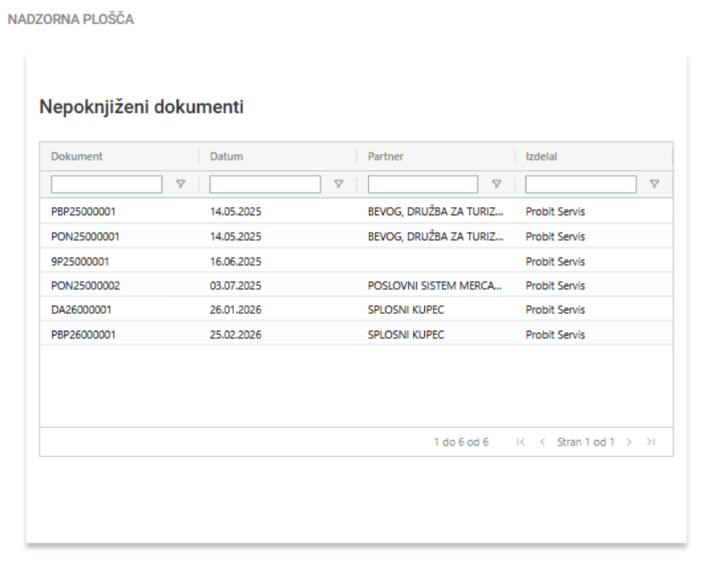728x566 pixels.
Task: Click SPLOSNI KUPEC in PBP26000001 row
Action: click(x=406, y=335)
